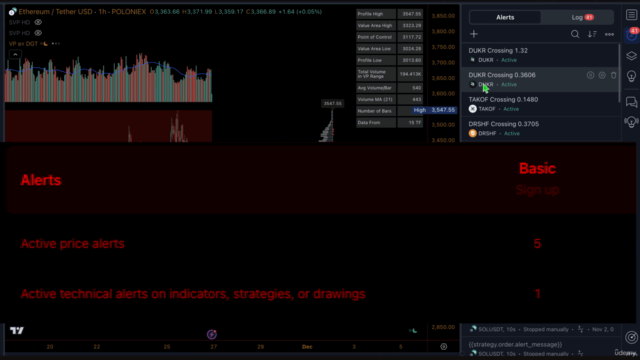Screen dimensions: 640x360
Task: Open the target icon at sidebar bottom
Action: 631,337
